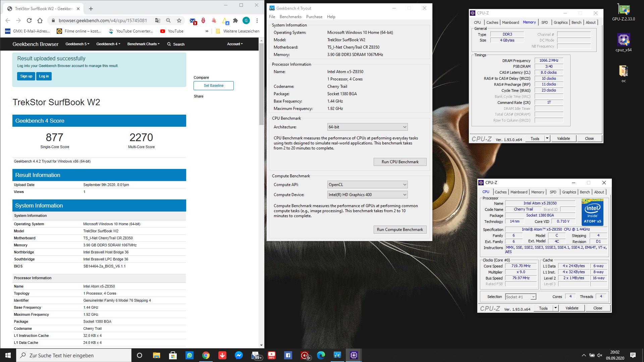Viewport: 644px width, 362px height.
Task: Click the browser address bar URL
Action: [x=103, y=20]
